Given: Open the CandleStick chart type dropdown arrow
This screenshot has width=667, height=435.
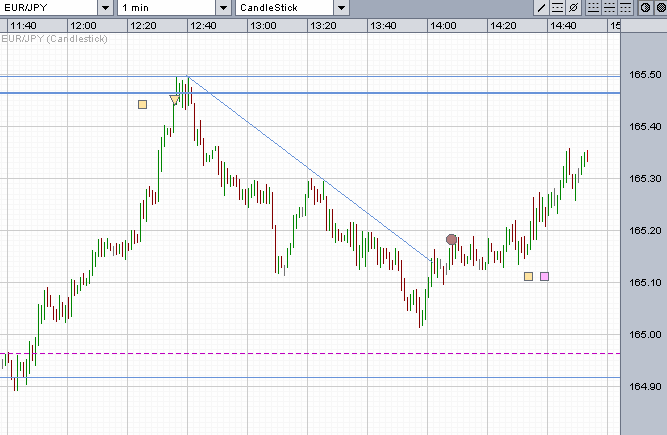Looking at the screenshot, I should pyautogui.click(x=341, y=8).
